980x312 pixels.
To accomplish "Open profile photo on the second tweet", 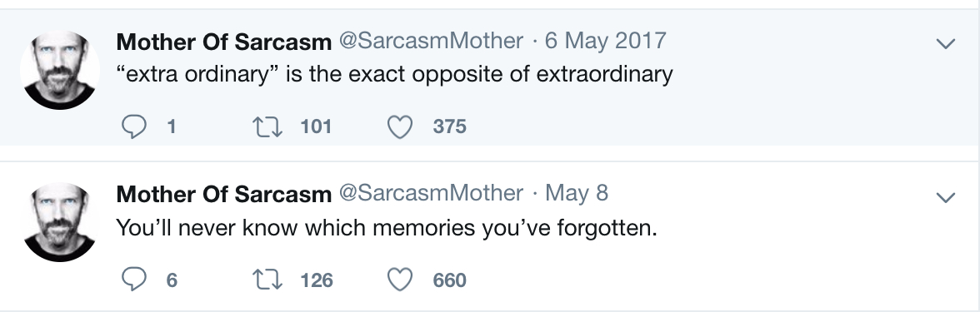I will coord(60,222).
